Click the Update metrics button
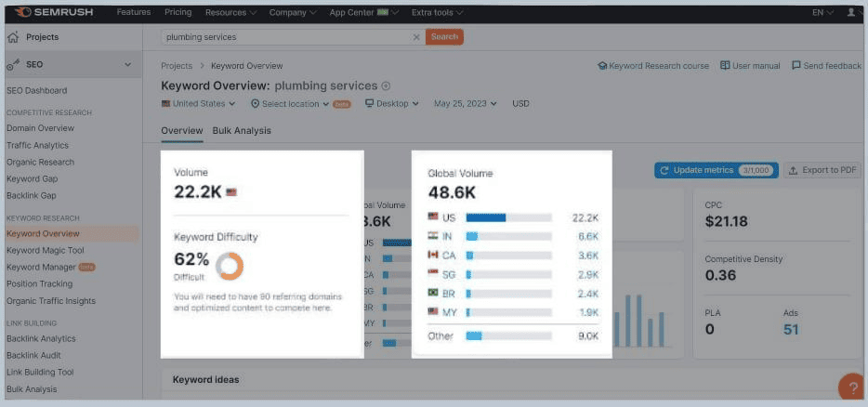The width and height of the screenshot is (868, 407). click(x=716, y=171)
